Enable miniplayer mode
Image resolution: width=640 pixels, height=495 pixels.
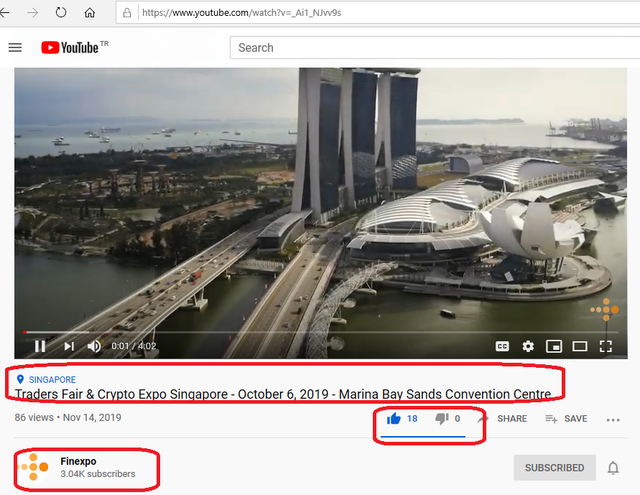554,346
